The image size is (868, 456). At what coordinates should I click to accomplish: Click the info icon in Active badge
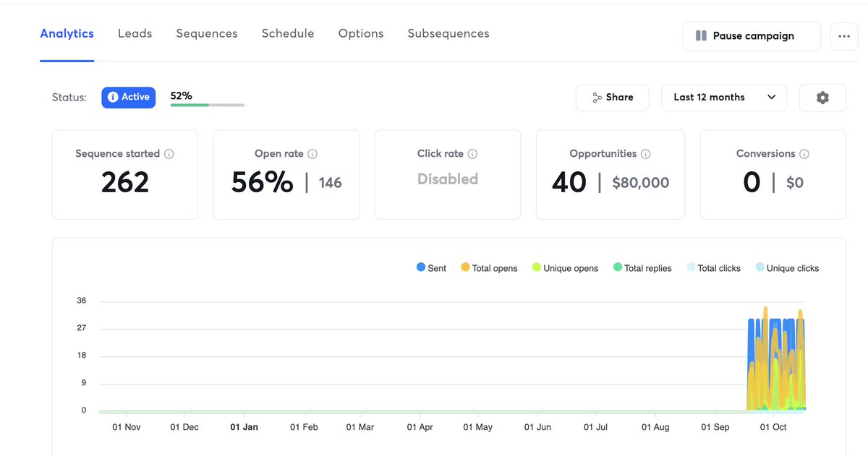(113, 98)
